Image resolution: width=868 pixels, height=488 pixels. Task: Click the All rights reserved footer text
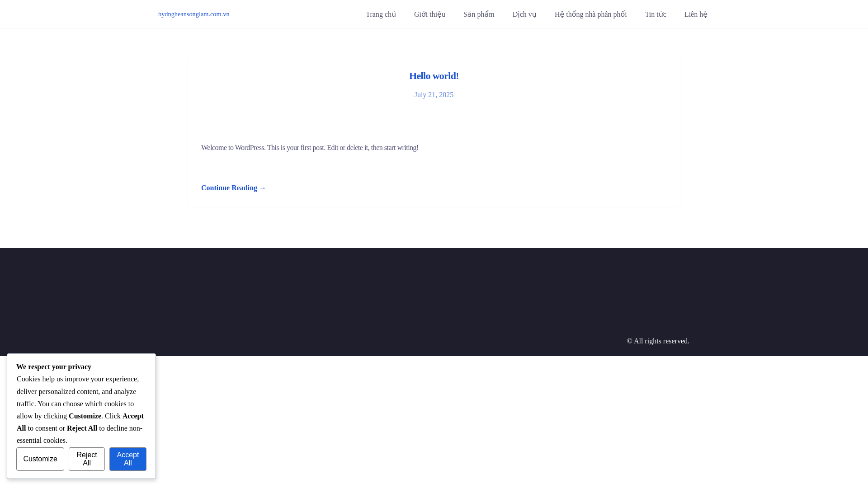coord(658,341)
